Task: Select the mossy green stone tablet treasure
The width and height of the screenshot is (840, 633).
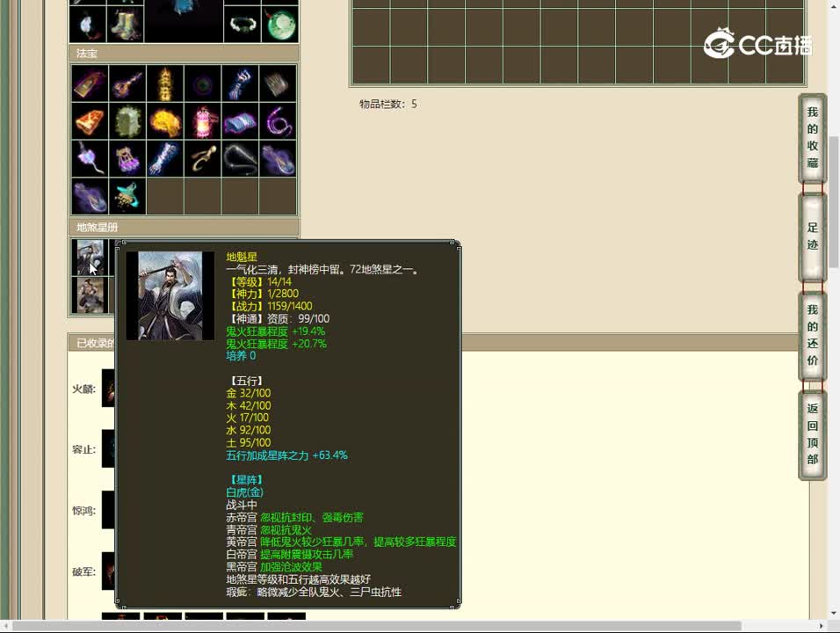Action: [x=127, y=121]
